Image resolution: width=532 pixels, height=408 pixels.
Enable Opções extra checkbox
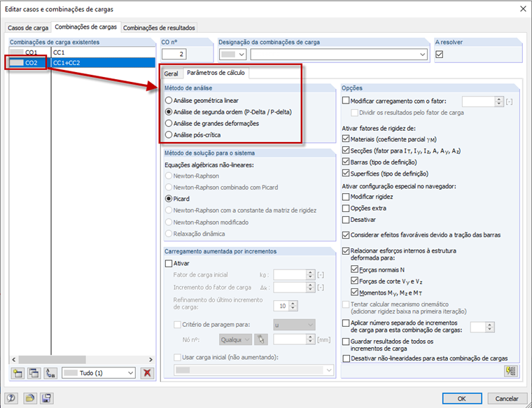346,209
